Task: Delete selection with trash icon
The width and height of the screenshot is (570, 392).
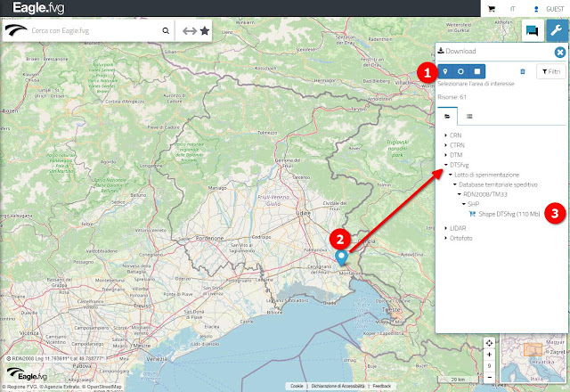Action: 523,71
